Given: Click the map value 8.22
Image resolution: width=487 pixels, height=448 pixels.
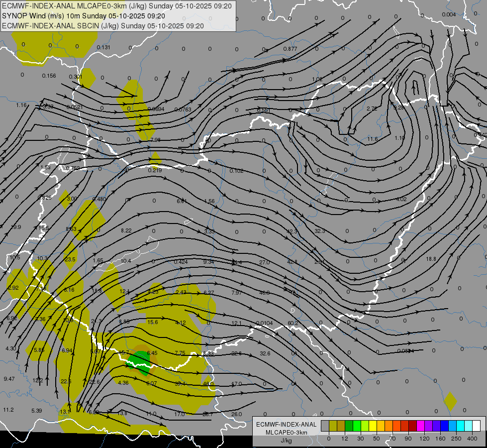Looking at the screenshot, I should click(126, 230).
